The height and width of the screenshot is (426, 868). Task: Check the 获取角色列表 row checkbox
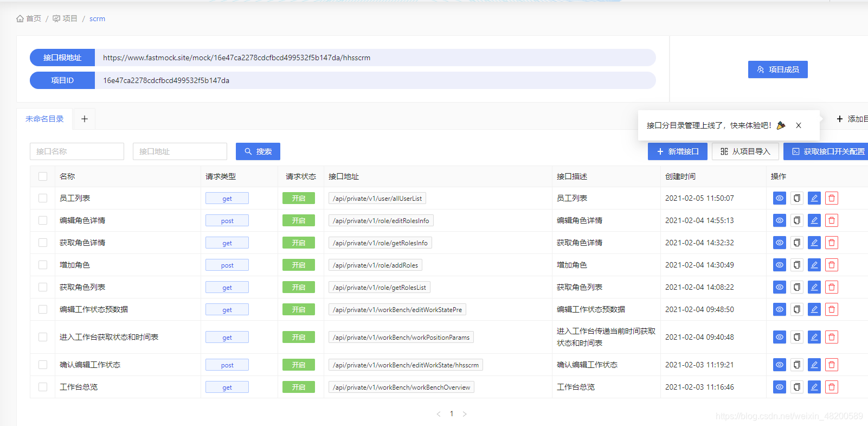[x=43, y=287]
